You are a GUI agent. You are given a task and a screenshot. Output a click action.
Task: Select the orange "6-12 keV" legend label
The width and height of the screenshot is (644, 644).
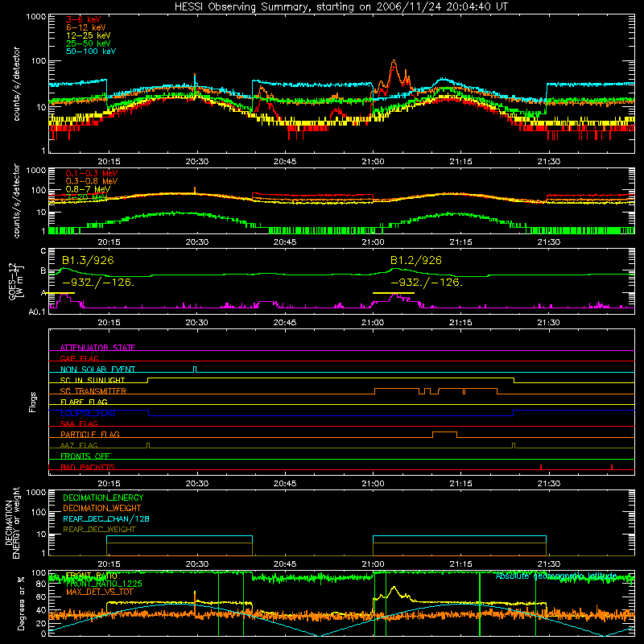tap(86, 27)
